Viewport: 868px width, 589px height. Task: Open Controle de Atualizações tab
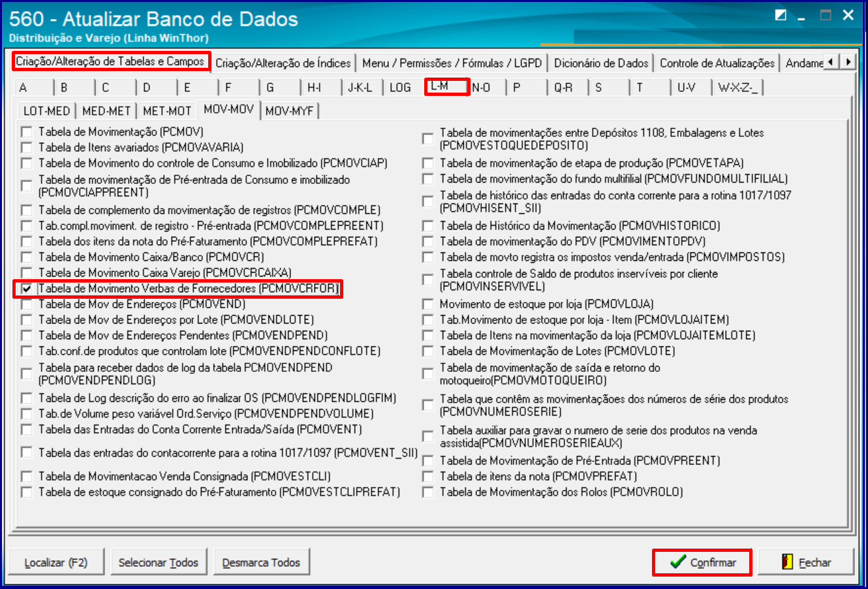pyautogui.click(x=717, y=63)
